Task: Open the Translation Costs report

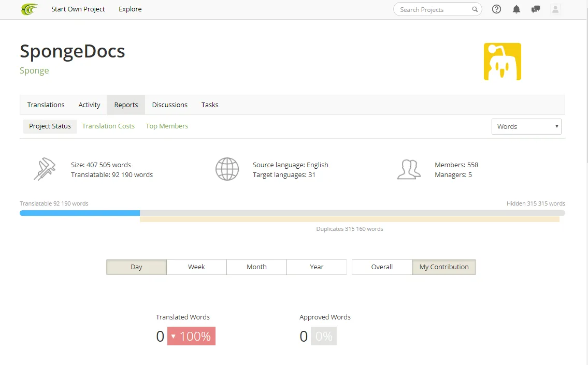Action: pos(108,126)
